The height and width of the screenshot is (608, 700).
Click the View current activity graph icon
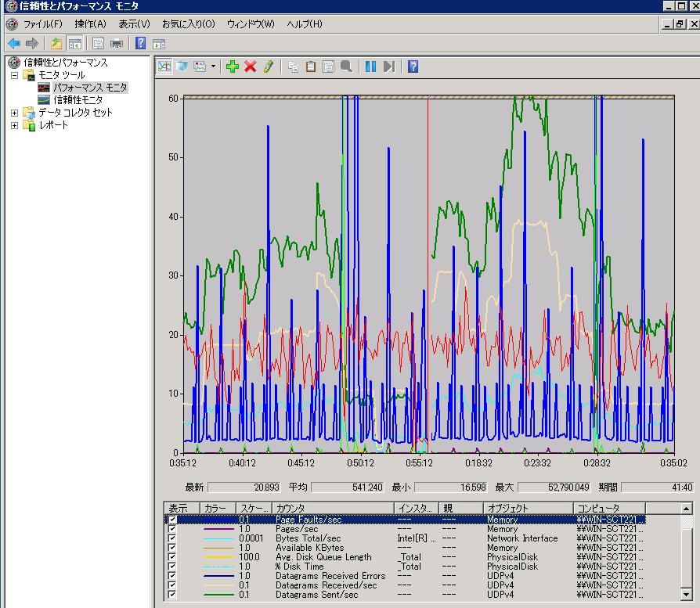164,67
